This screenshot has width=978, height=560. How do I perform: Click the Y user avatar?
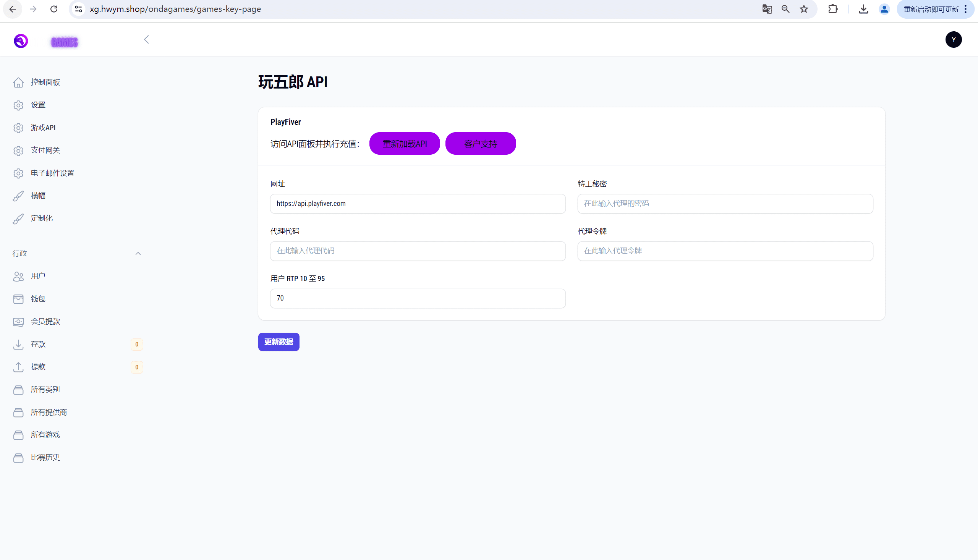pos(953,40)
